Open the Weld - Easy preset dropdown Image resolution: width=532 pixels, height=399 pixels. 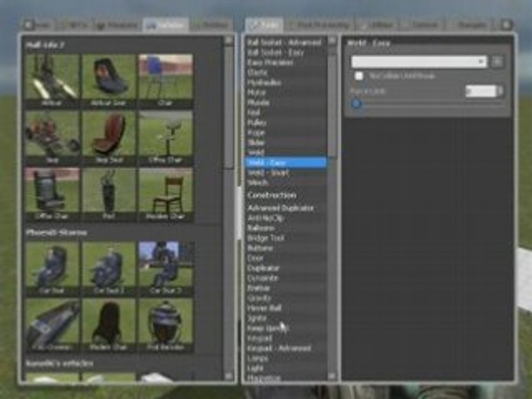pos(419,62)
